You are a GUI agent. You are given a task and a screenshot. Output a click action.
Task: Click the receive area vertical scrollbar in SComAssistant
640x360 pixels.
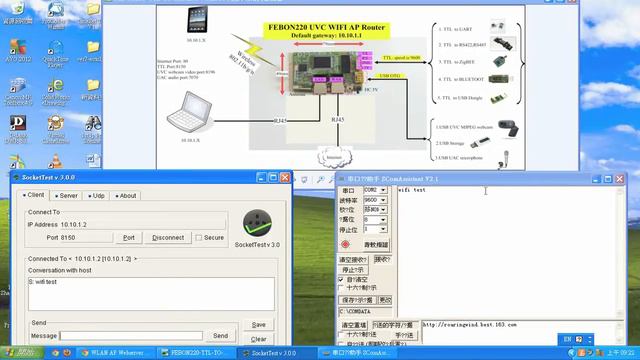[620, 252]
